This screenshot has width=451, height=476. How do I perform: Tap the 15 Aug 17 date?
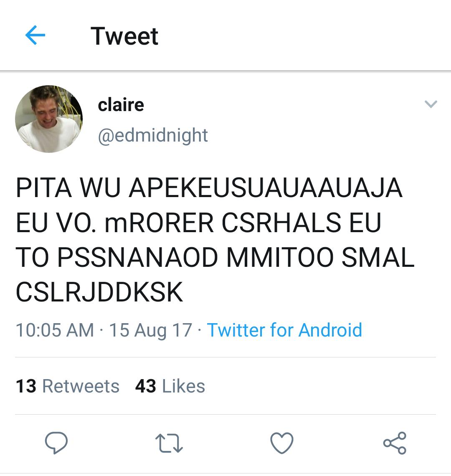coord(151,330)
